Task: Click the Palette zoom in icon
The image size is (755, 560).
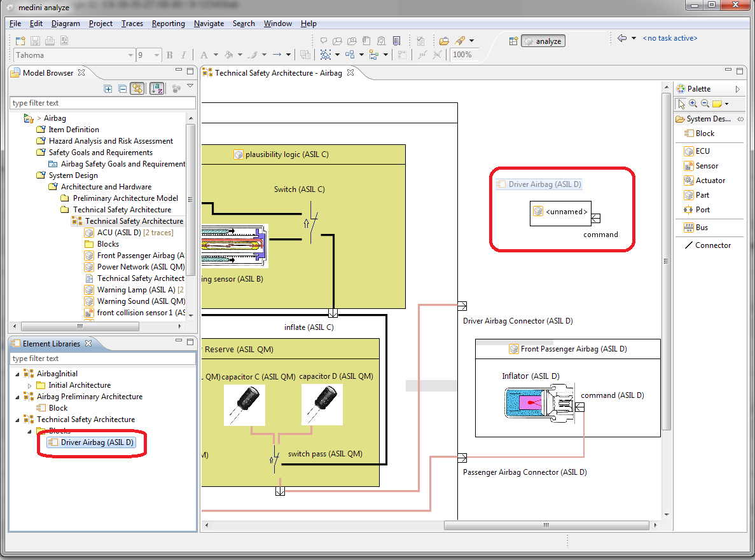Action: (x=693, y=104)
